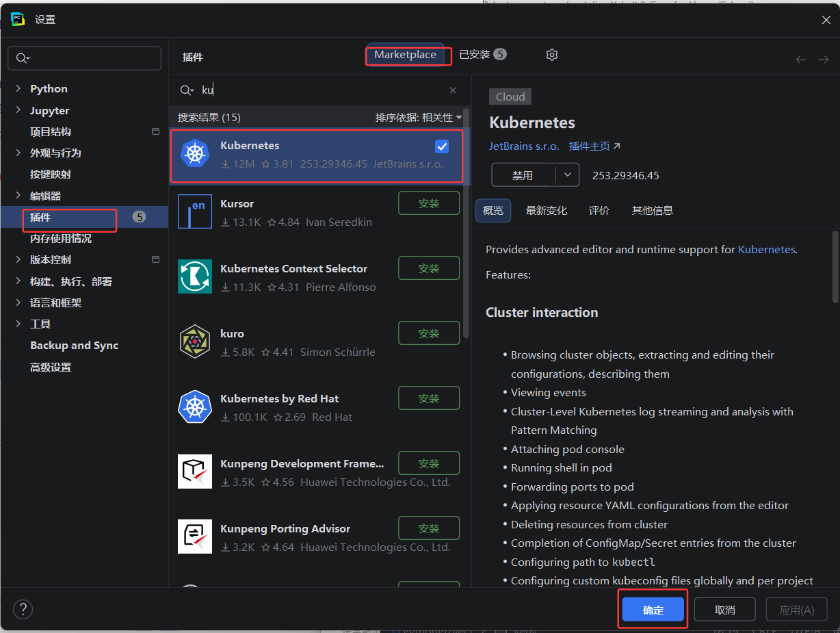Select the 最新变化 tab
840x633 pixels.
(x=547, y=211)
